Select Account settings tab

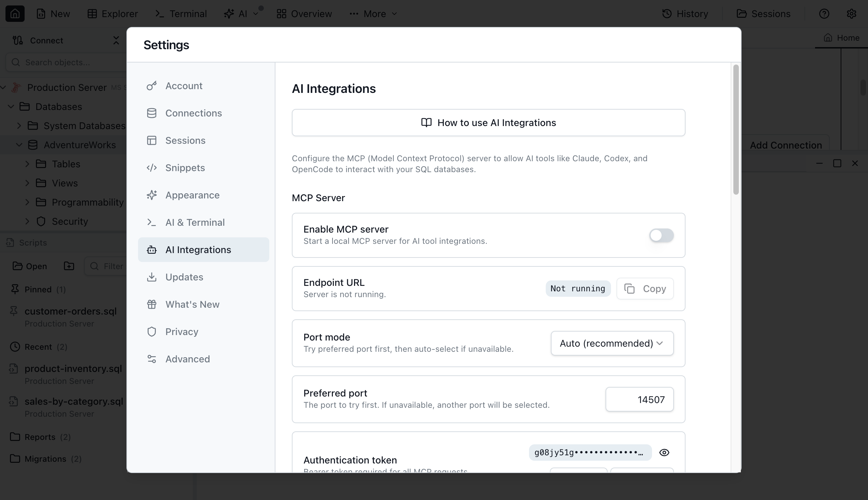click(x=203, y=86)
